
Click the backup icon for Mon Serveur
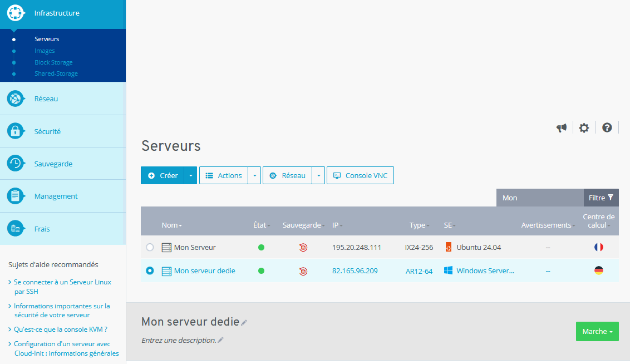point(303,247)
